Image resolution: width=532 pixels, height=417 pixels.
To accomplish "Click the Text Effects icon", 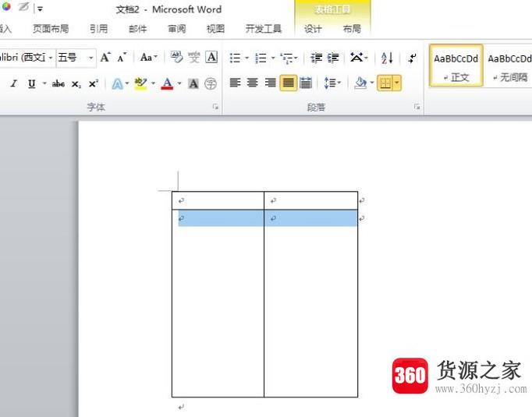I will pos(117,83).
